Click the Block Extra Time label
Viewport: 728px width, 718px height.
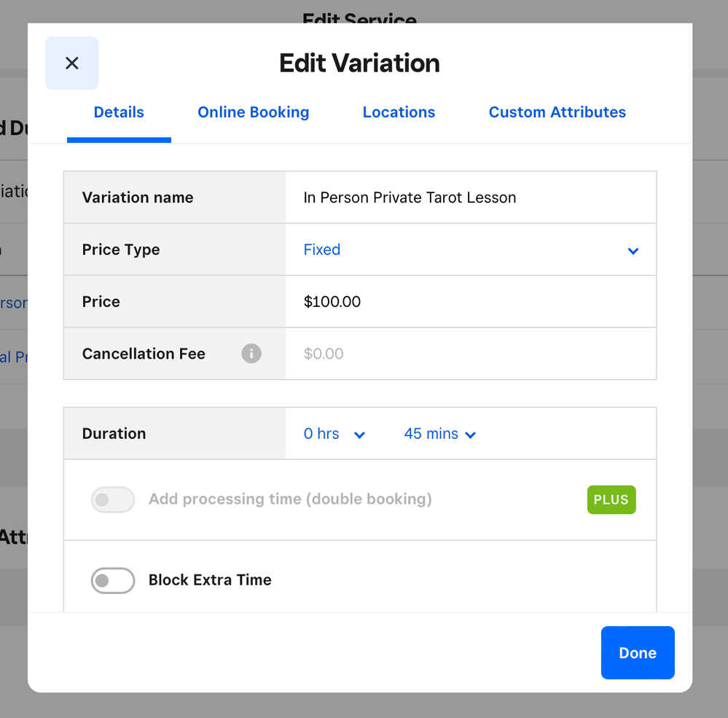pyautogui.click(x=210, y=580)
